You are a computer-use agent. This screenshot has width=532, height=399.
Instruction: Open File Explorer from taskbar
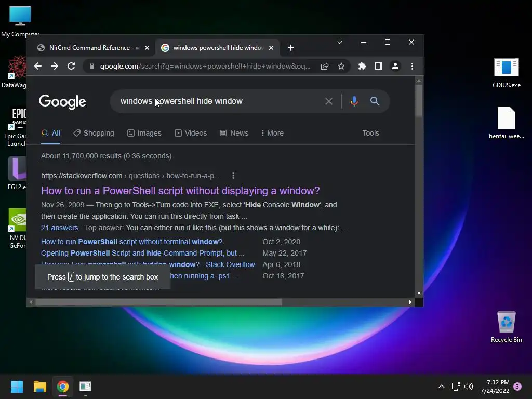click(39, 387)
